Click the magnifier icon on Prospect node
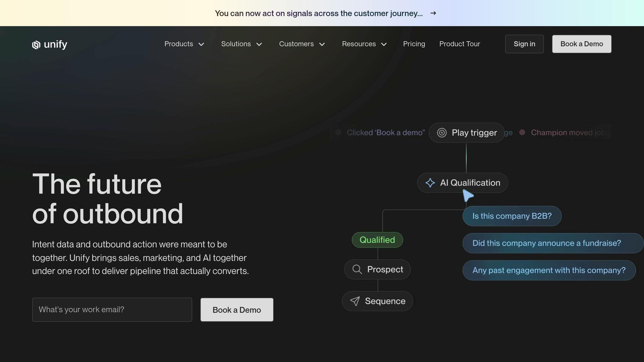Image resolution: width=644 pixels, height=362 pixels. [357, 269]
